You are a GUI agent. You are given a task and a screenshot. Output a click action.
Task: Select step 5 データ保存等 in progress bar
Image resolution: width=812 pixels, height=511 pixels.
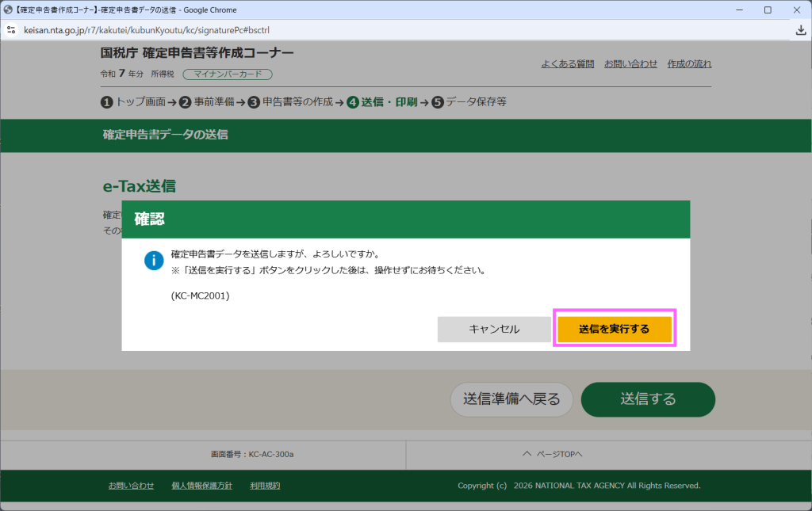click(469, 102)
